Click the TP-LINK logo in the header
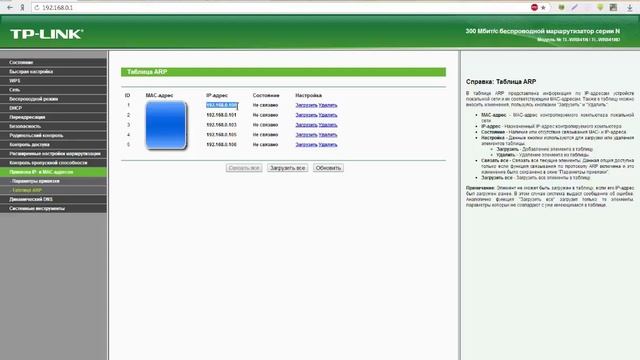 pyautogui.click(x=47, y=34)
